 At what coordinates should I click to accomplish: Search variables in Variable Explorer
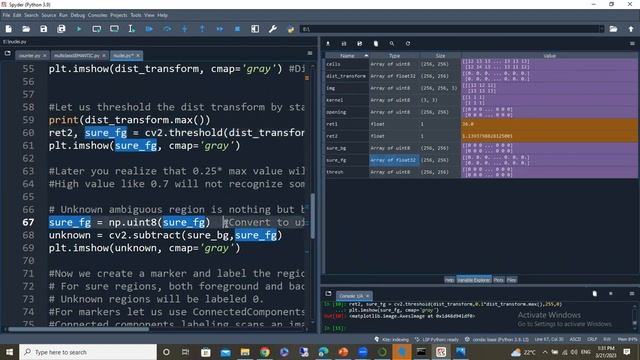(x=392, y=44)
